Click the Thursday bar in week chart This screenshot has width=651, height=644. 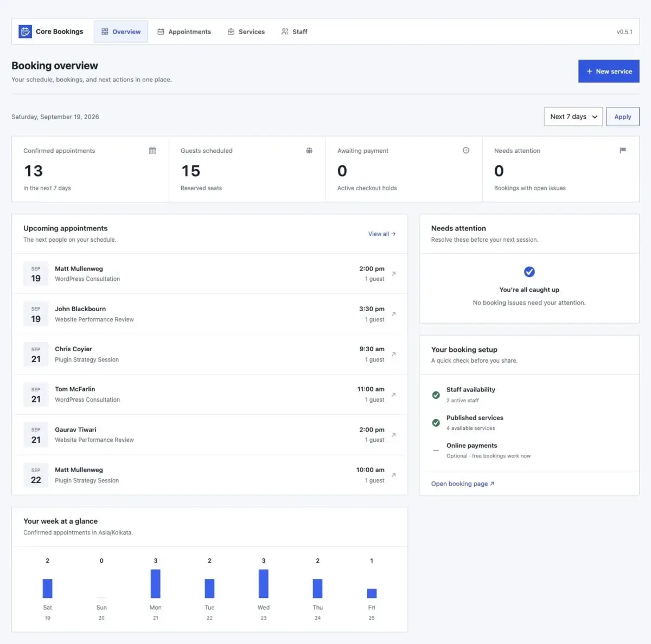[x=318, y=589]
